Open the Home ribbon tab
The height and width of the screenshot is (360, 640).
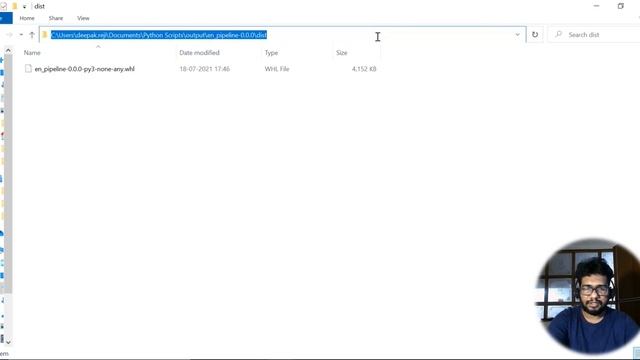(27, 18)
